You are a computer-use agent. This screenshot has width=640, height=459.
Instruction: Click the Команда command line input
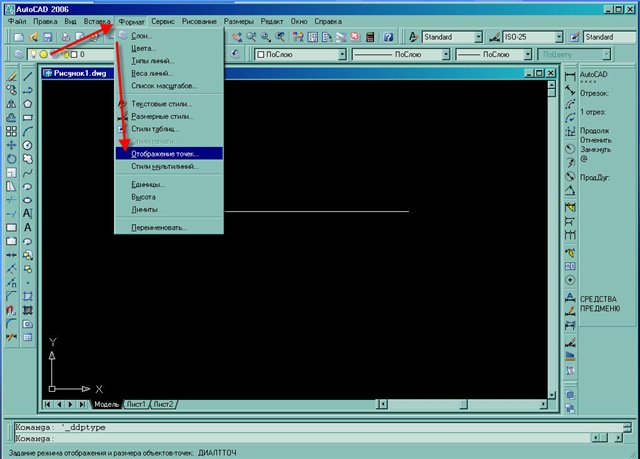coord(300,438)
